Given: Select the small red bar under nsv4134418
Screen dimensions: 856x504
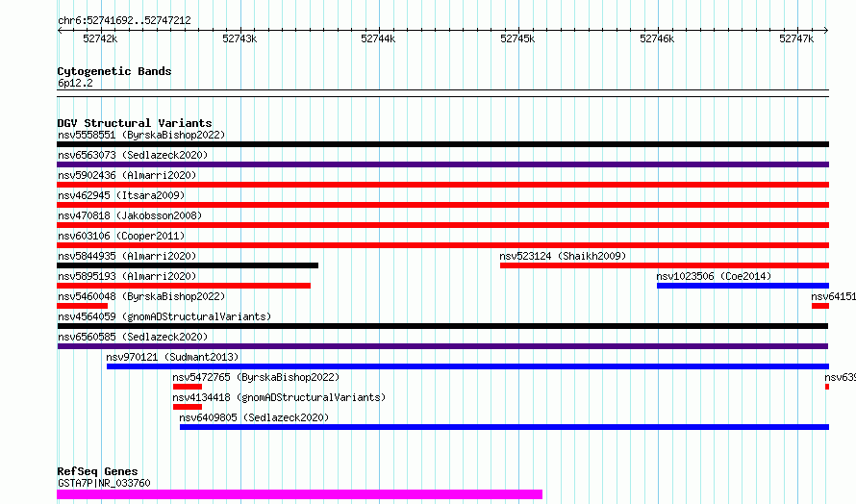Looking at the screenshot, I should [188, 407].
